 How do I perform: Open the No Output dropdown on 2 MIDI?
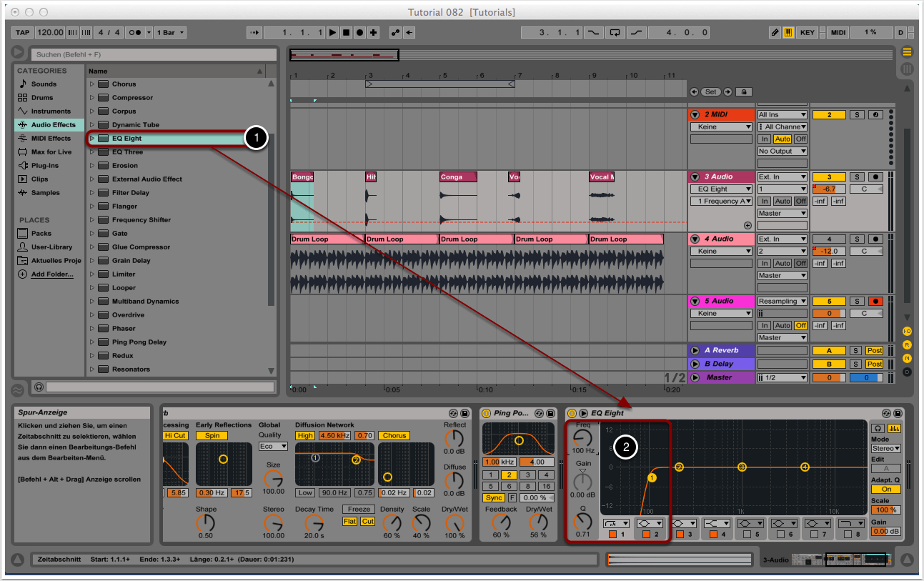783,151
